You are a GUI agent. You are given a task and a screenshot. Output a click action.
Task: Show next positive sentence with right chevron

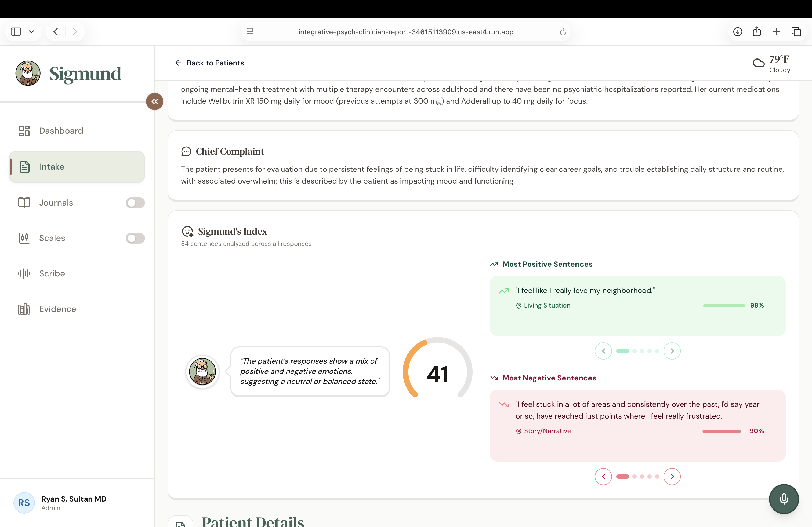point(672,351)
